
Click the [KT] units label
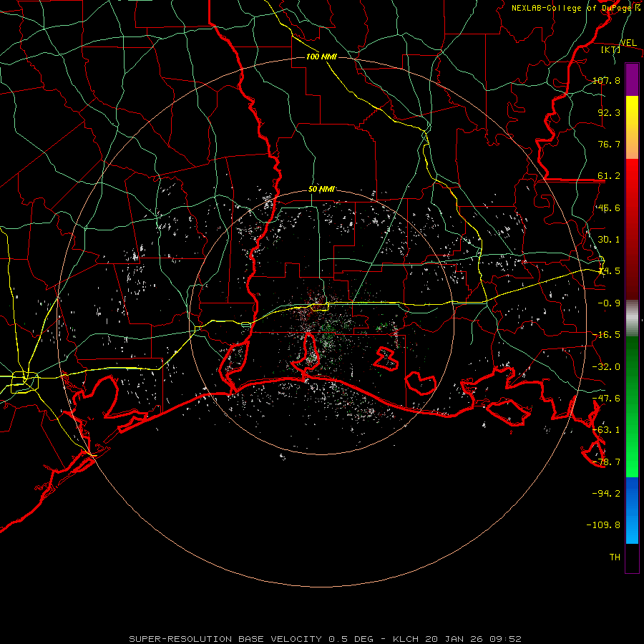point(610,49)
